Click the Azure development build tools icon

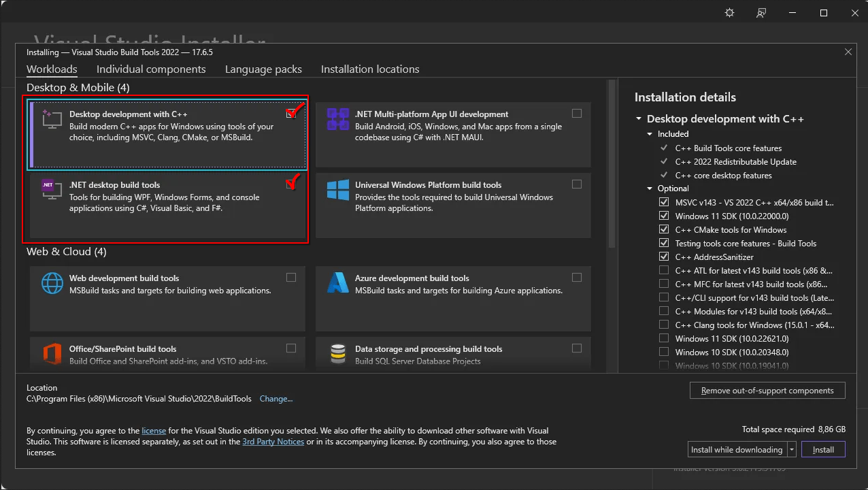coord(337,283)
